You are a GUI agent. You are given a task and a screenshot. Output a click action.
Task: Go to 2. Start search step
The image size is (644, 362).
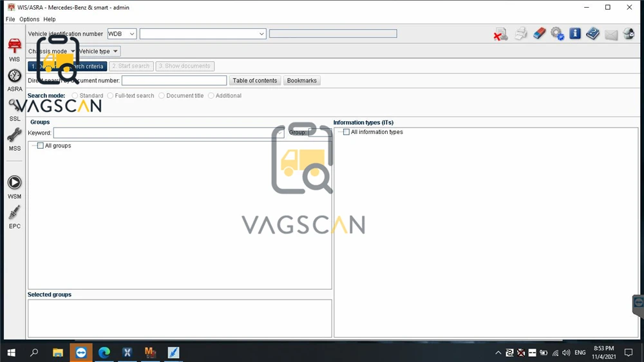click(x=131, y=66)
